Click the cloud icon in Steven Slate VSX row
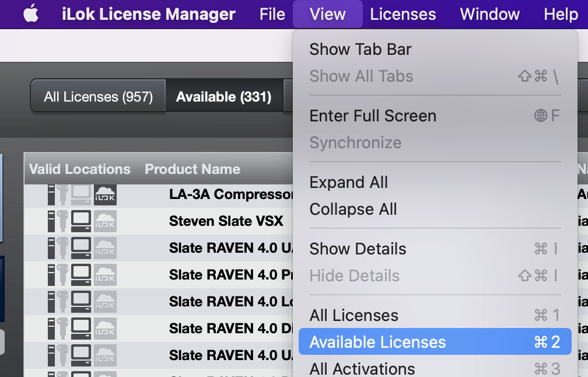The image size is (588, 377). [x=105, y=221]
